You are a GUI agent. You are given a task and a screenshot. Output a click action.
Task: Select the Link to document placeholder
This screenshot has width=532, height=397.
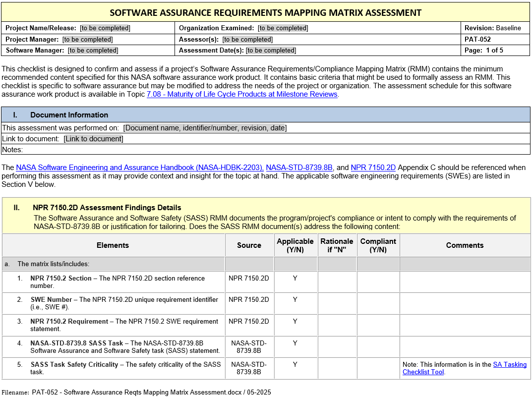point(93,139)
